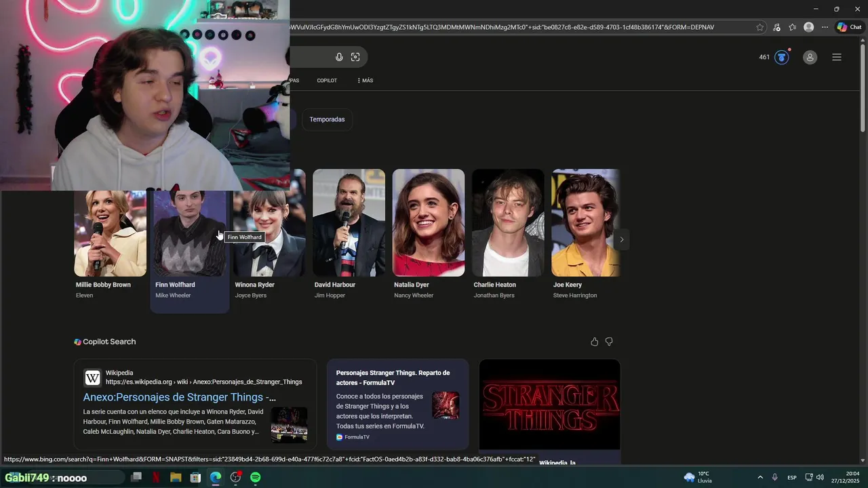Viewport: 868px width, 488px height.
Task: Select the Temporadas chip
Action: click(x=327, y=119)
